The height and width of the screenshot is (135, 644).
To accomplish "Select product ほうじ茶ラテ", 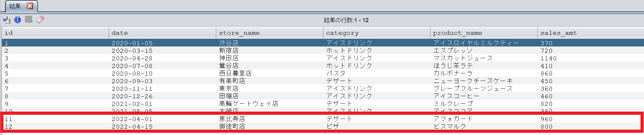I will [x=453, y=66].
